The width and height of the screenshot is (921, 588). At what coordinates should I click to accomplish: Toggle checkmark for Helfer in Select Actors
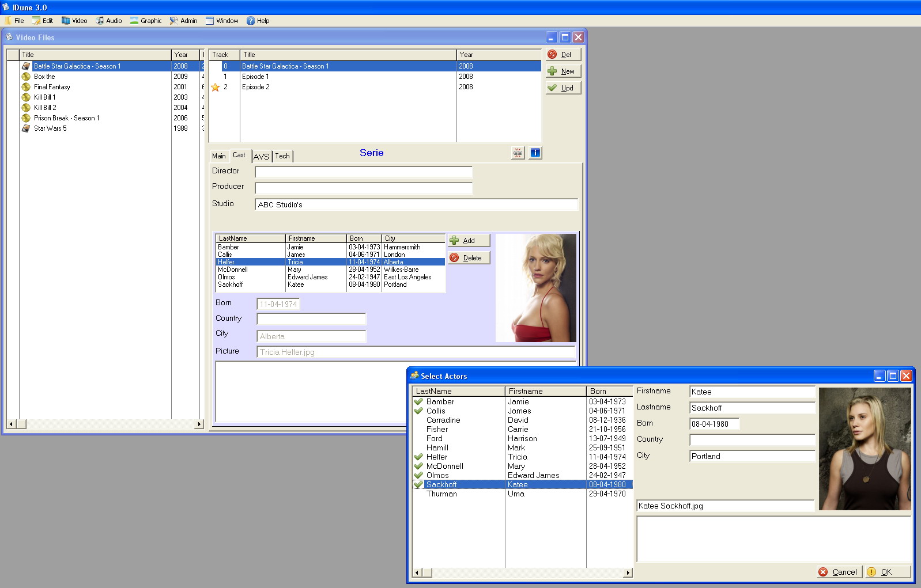click(x=418, y=457)
